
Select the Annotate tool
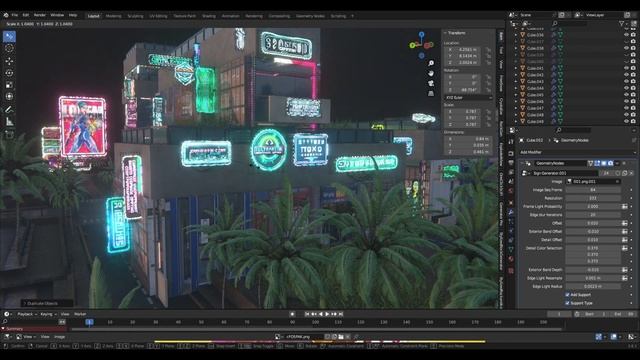tap(9, 109)
